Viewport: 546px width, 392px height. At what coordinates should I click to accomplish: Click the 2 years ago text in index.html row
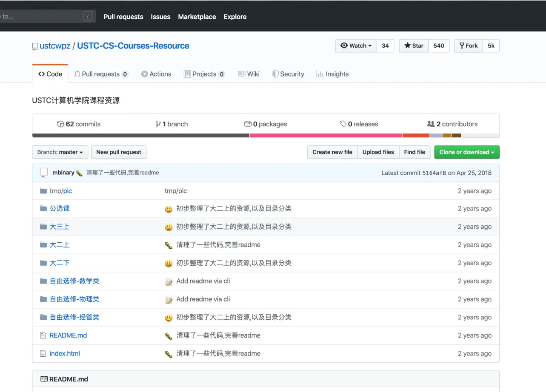point(475,353)
